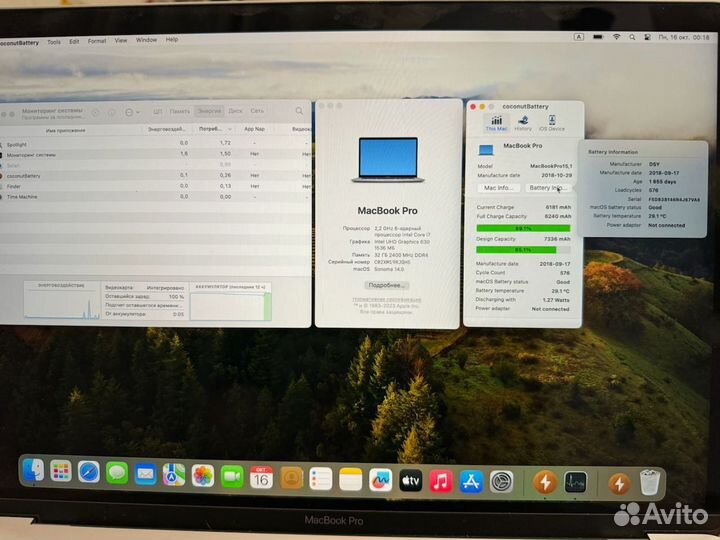The height and width of the screenshot is (540, 720).
Task: Click the running coconutBattery Dock icon next to Activity Monitor
Action: coord(545,483)
